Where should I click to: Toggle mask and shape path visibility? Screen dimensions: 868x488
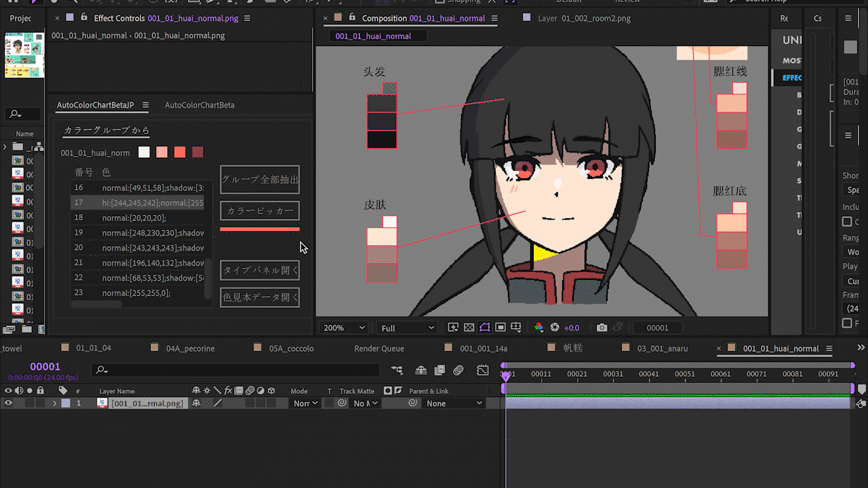485,327
